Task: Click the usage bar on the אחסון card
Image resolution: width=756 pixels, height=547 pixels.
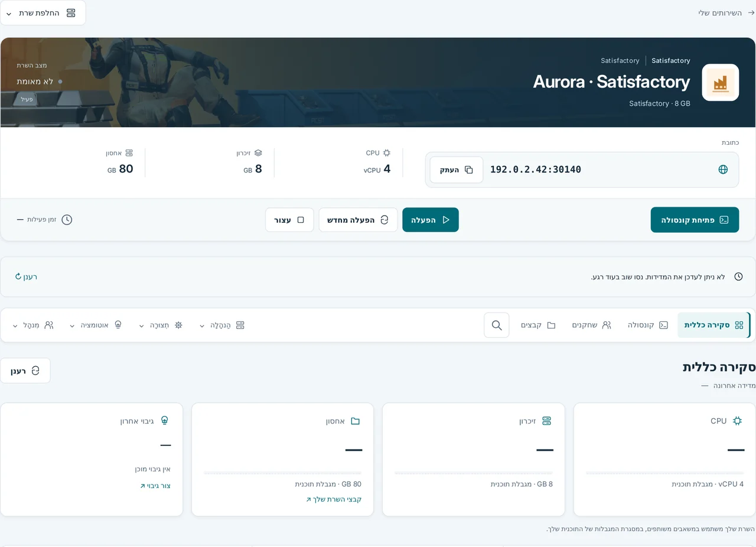Action: tap(282, 473)
